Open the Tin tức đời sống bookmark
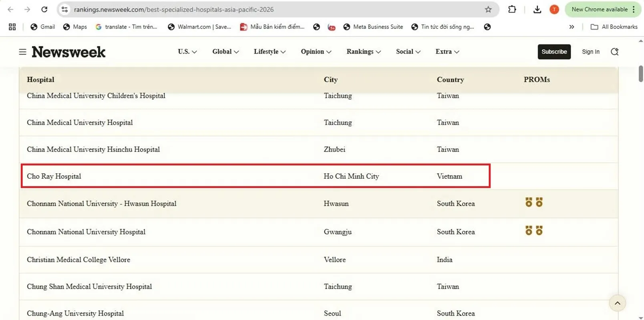This screenshot has height=320, width=644. click(x=443, y=27)
